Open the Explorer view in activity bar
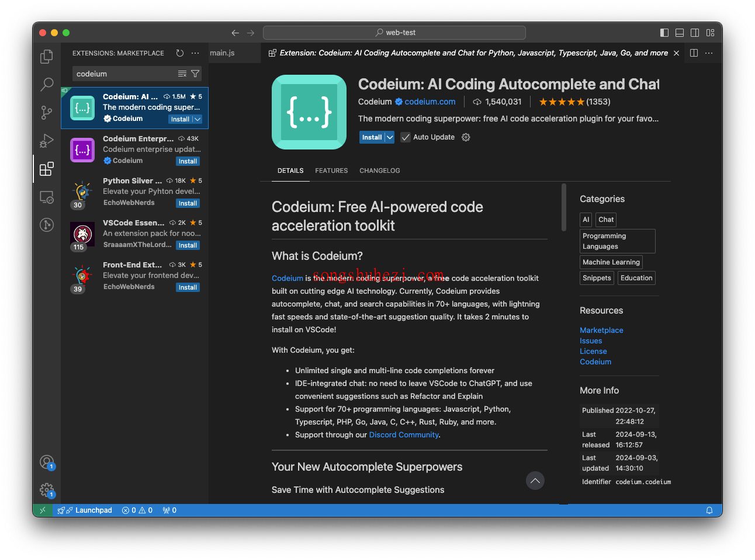The height and width of the screenshot is (560, 755). 47,57
